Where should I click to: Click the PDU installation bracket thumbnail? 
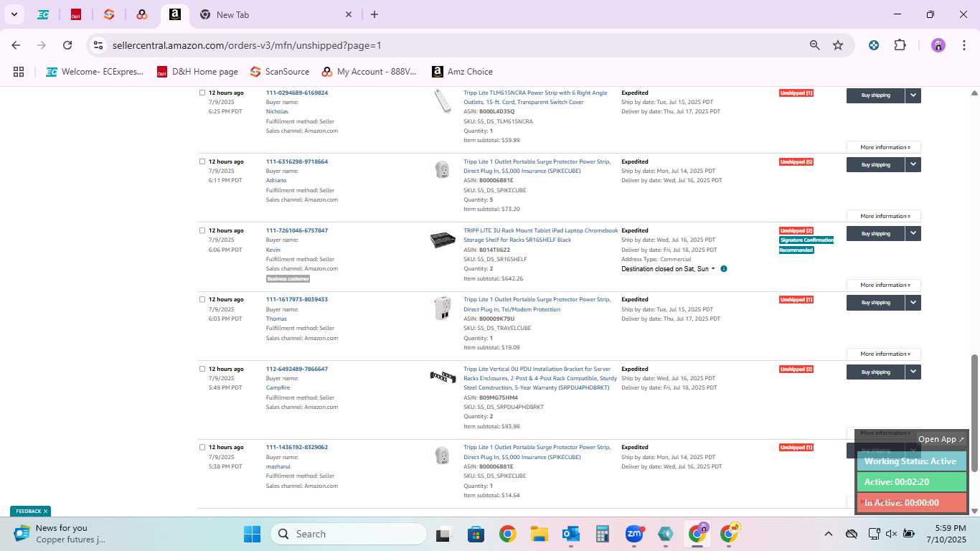[x=443, y=376]
